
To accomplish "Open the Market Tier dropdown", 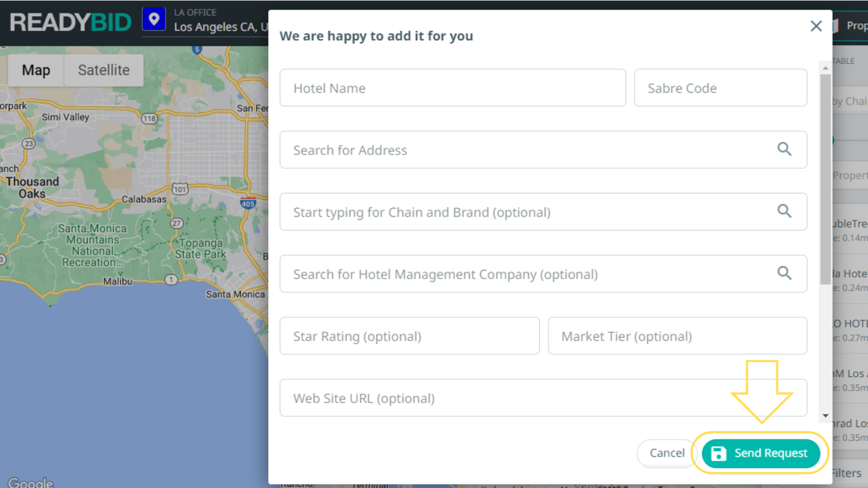I will point(677,336).
